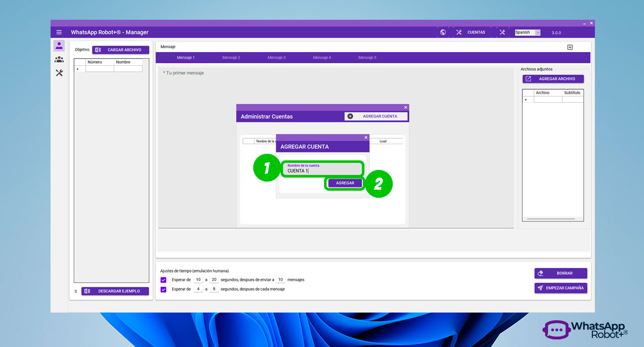644x347 pixels.
Task: Click the Número column header
Action: (x=100, y=62)
